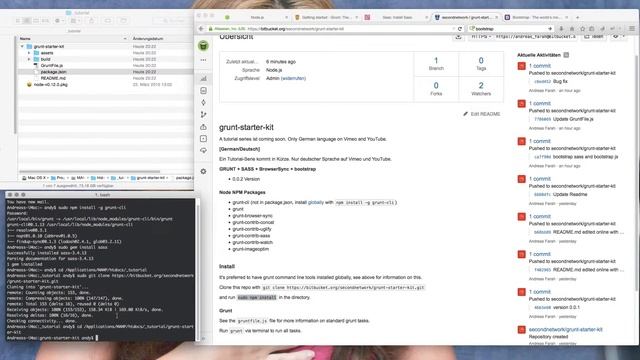Toggle sort order arrow in Name column

click(x=125, y=38)
